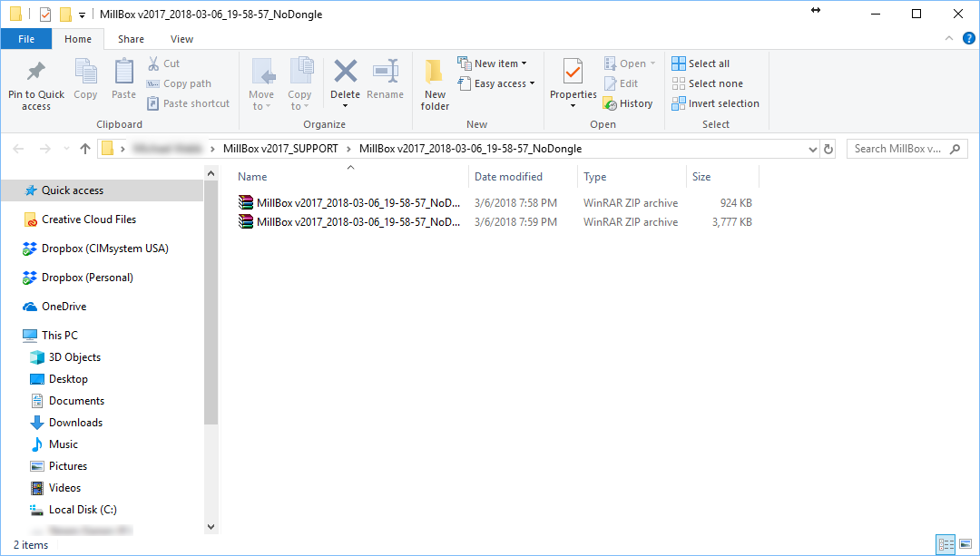Click navigation pane scroll down arrow
This screenshot has height=556, width=980.
tap(211, 527)
